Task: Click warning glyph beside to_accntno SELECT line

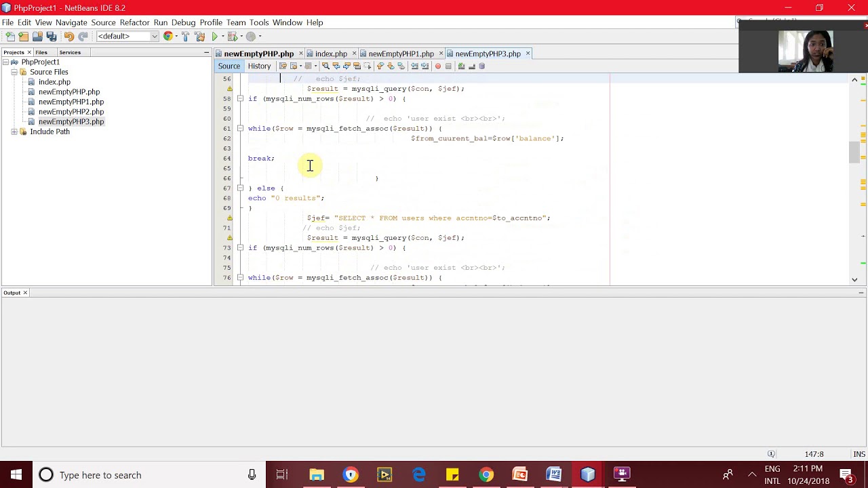Action: click(x=229, y=218)
